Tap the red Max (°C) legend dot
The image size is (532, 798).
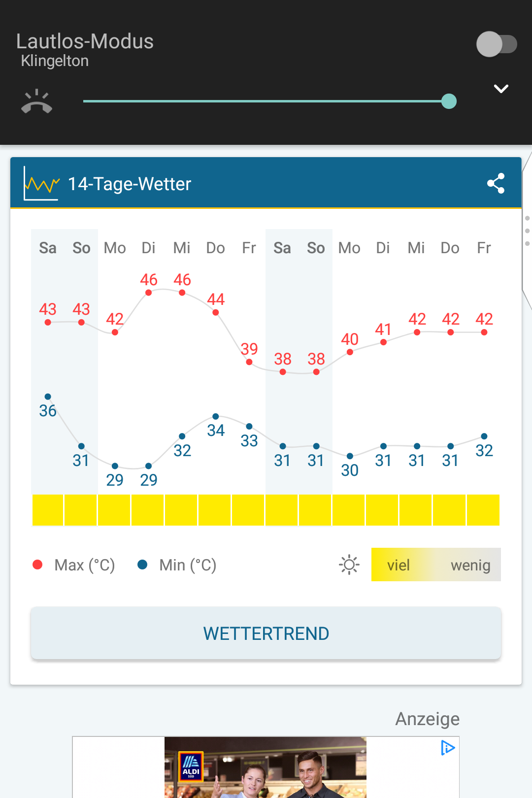(x=37, y=565)
